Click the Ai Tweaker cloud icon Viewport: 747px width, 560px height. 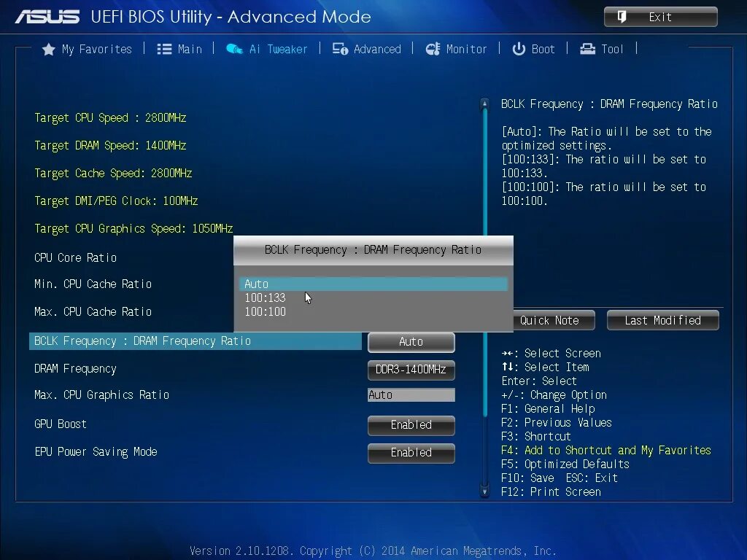(234, 49)
